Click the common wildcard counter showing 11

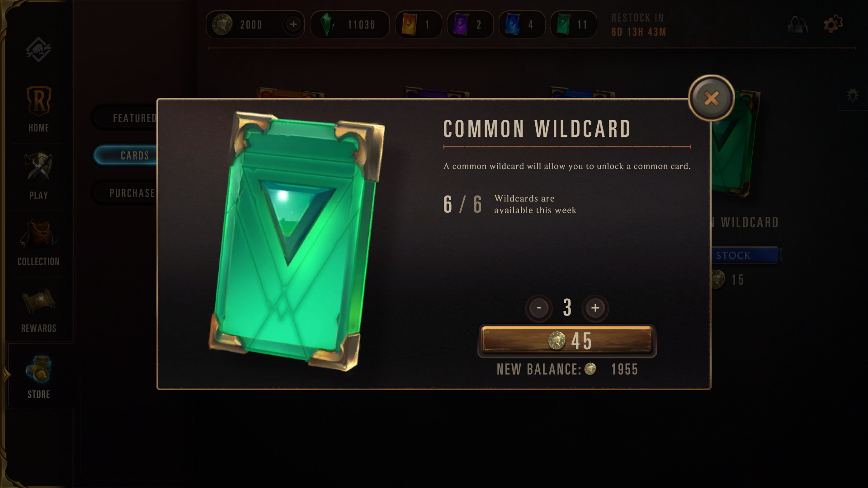click(x=574, y=24)
